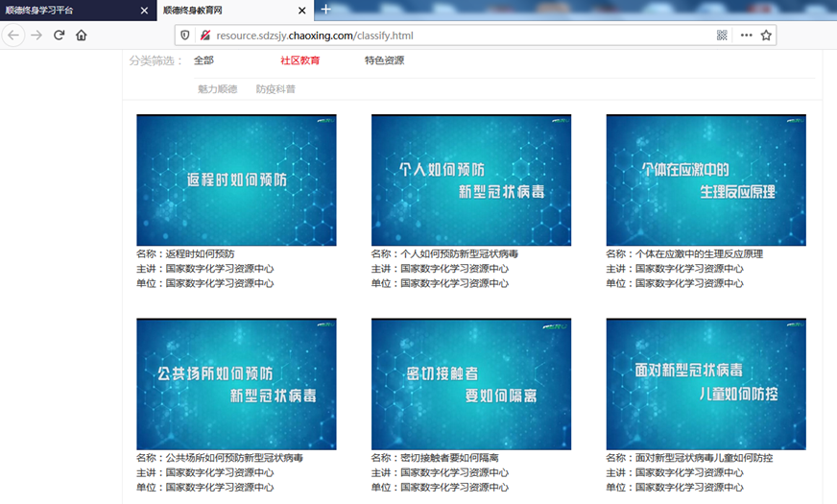
Task: Click the insecure connection lock icon
Action: (204, 36)
